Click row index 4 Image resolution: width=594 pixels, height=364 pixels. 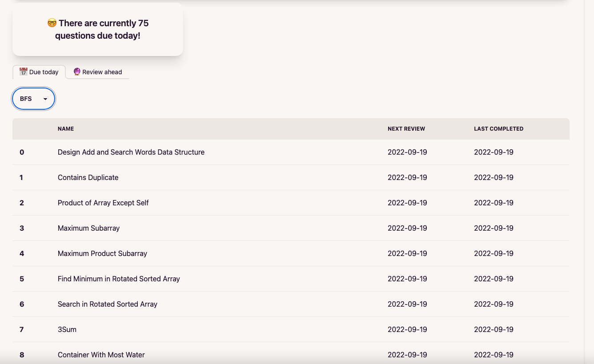pyautogui.click(x=22, y=253)
